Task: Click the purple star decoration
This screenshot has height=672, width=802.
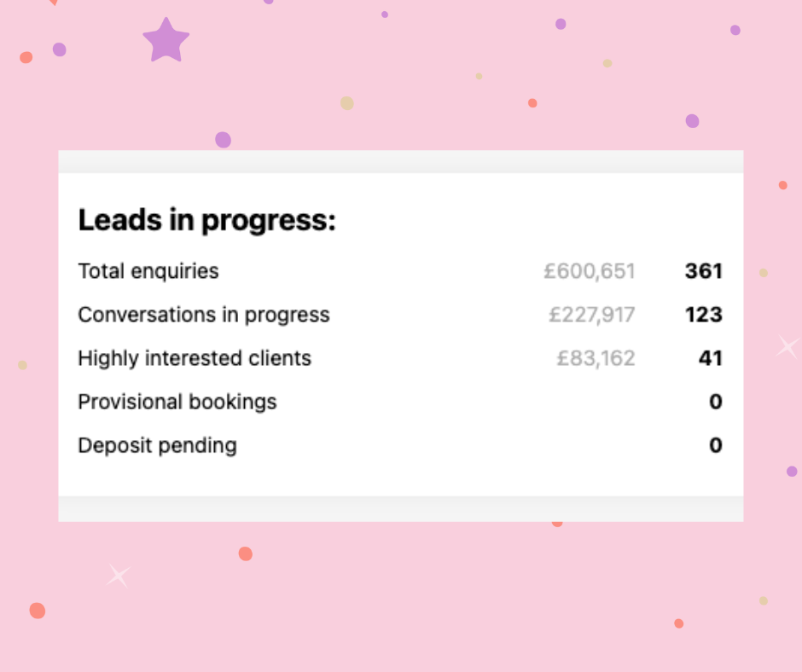Action: coord(166,41)
